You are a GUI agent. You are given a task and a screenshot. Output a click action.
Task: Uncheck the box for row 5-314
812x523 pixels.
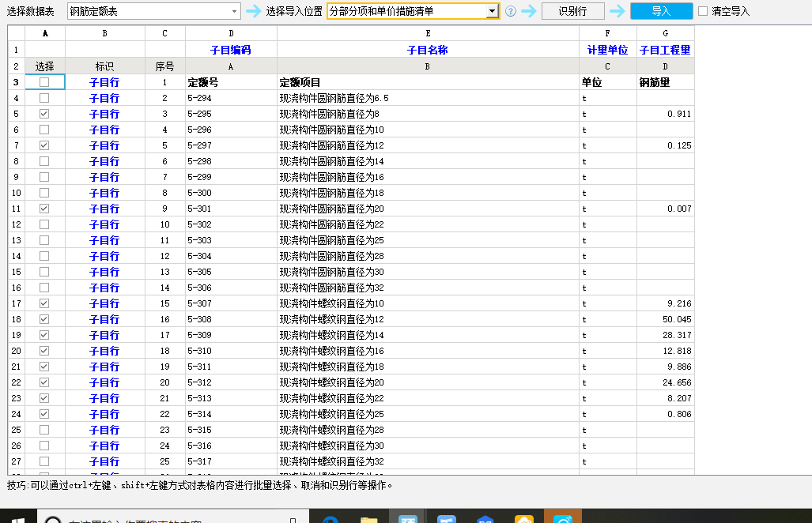[44, 414]
